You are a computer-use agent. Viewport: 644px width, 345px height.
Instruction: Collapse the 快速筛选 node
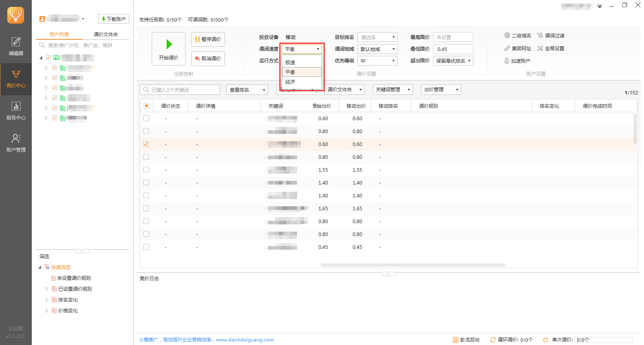tap(40, 267)
